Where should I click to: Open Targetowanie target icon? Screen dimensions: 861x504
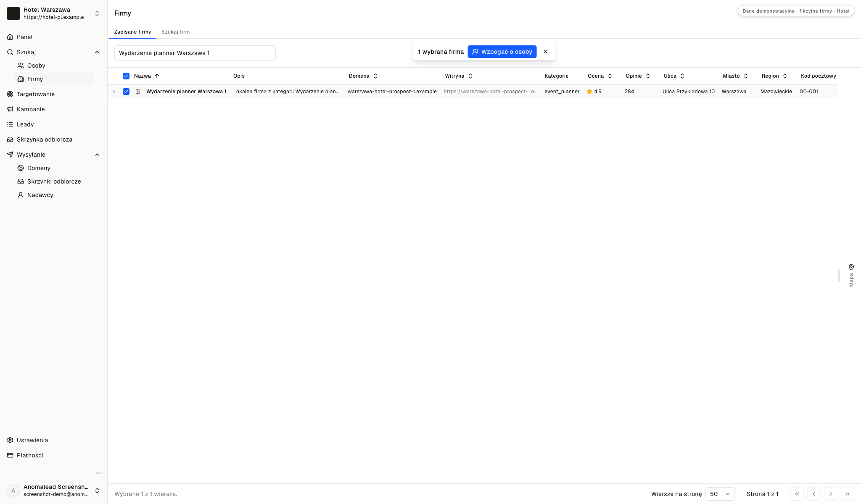[10, 94]
